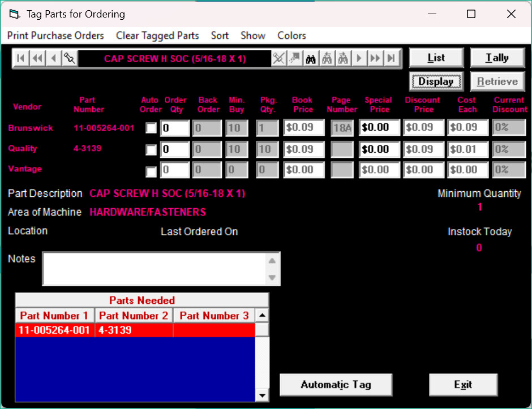Expand the Print Purchase Orders menu
The width and height of the screenshot is (532, 409).
click(55, 36)
